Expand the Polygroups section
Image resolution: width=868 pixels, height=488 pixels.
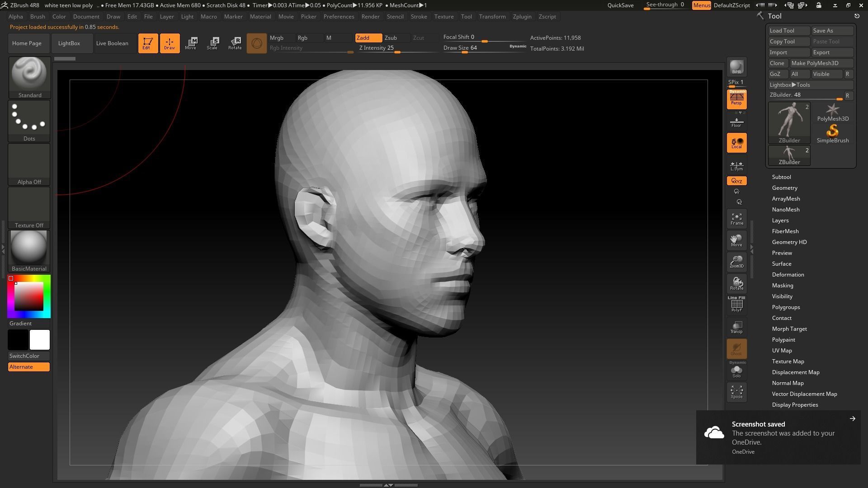786,307
